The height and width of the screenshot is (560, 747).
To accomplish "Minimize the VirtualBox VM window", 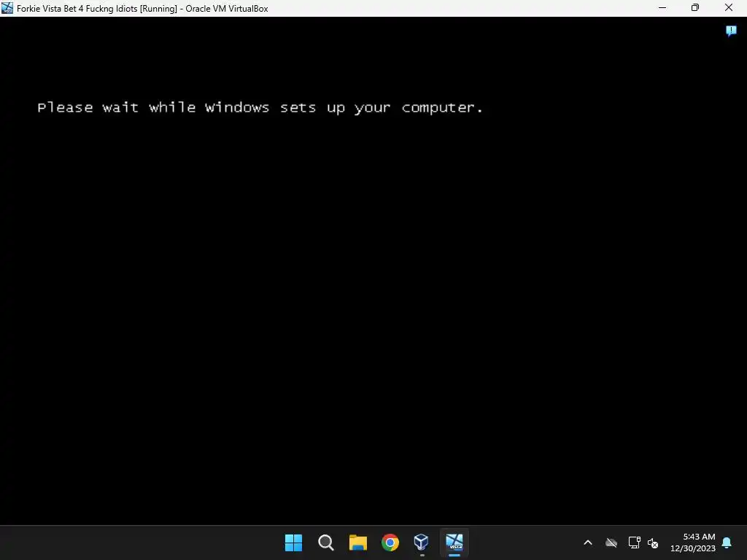I will [662, 8].
